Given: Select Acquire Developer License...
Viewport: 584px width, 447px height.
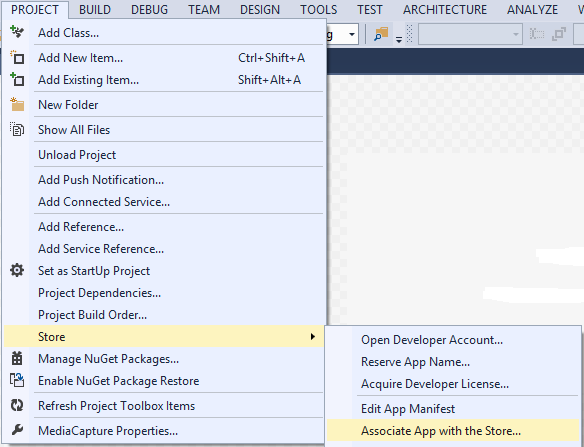Looking at the screenshot, I should click(x=453, y=383).
